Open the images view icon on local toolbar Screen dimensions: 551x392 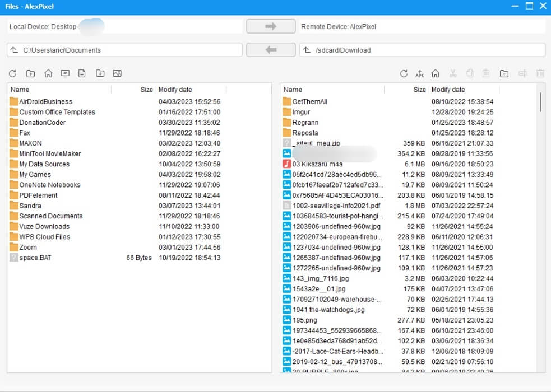click(x=116, y=73)
